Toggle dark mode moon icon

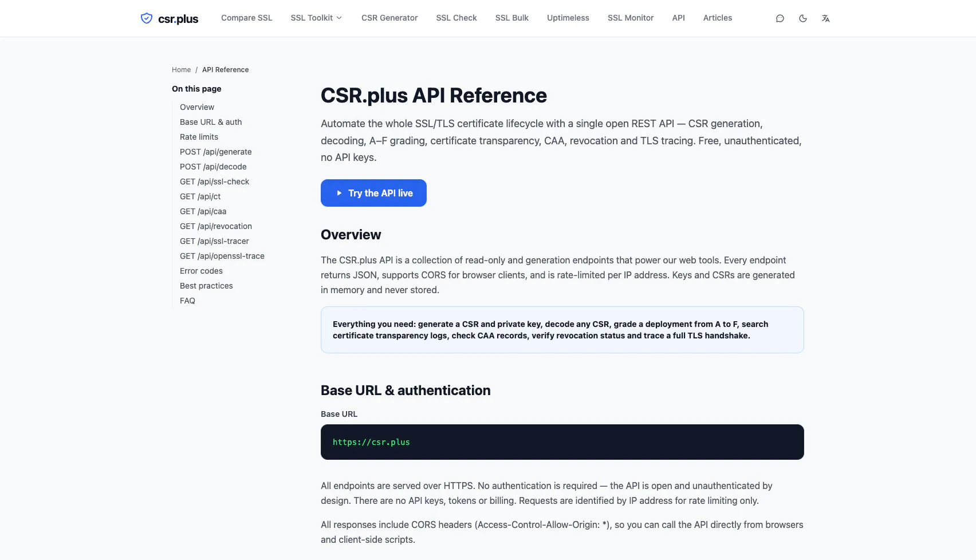tap(803, 18)
